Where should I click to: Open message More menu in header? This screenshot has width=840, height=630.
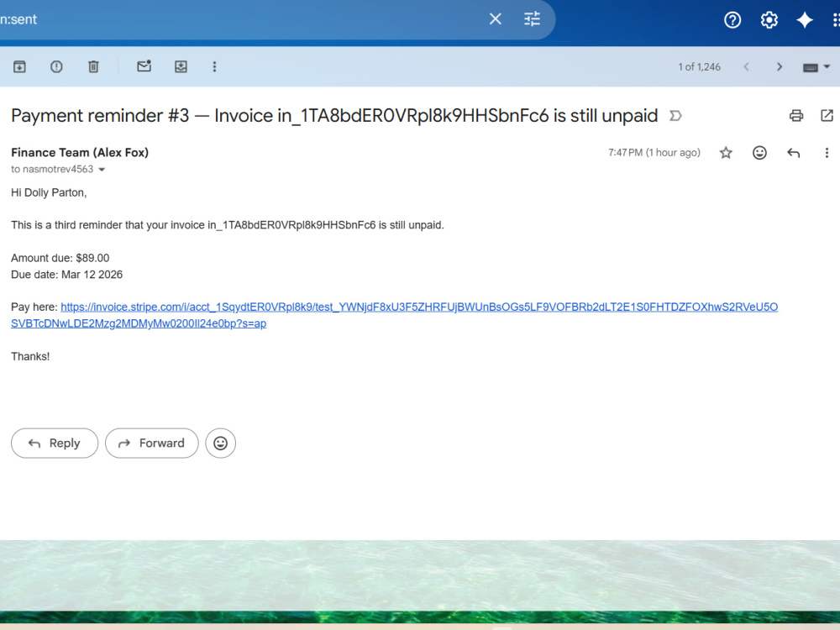pos(827,153)
